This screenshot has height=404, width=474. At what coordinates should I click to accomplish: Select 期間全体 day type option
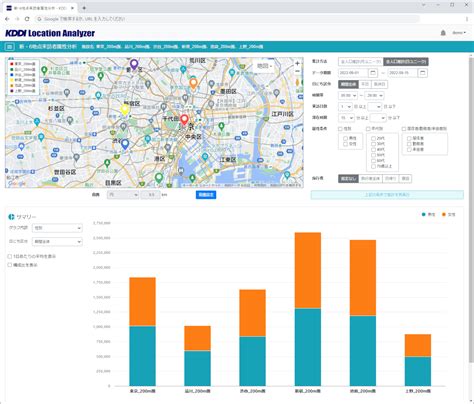[349, 84]
